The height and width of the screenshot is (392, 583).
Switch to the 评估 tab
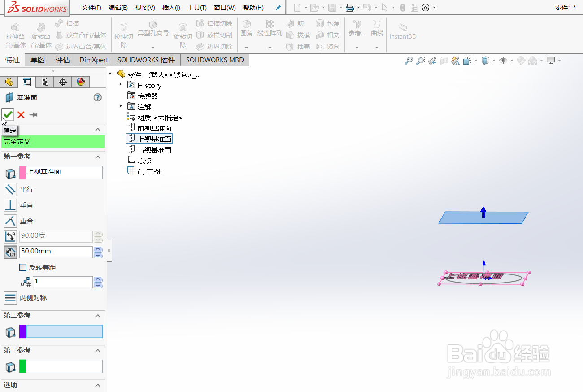63,60
